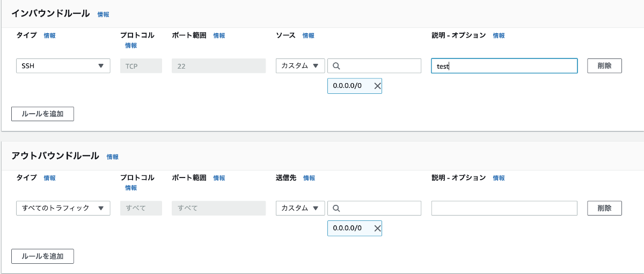This screenshot has width=644, height=274.
Task: Click the inbound source search magnifier icon
Action: pos(336,66)
